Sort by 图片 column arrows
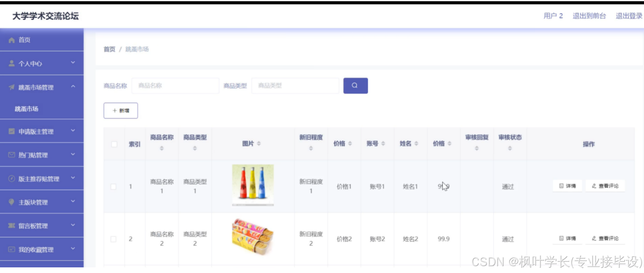This screenshot has height=273, width=644. click(x=259, y=144)
